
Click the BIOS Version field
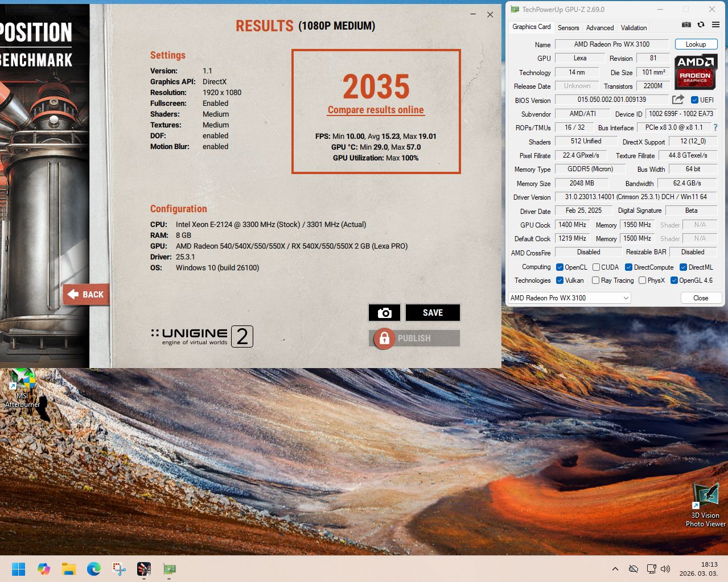(x=611, y=100)
